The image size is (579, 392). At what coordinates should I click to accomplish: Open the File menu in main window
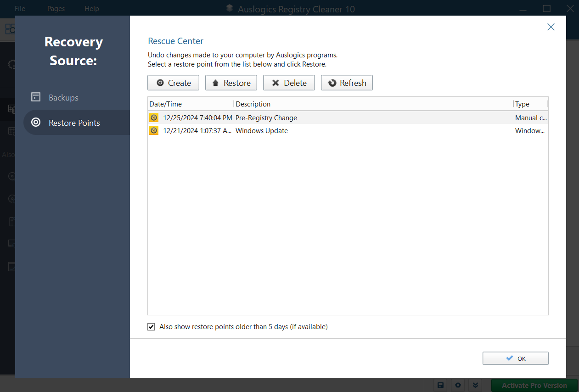pos(20,9)
